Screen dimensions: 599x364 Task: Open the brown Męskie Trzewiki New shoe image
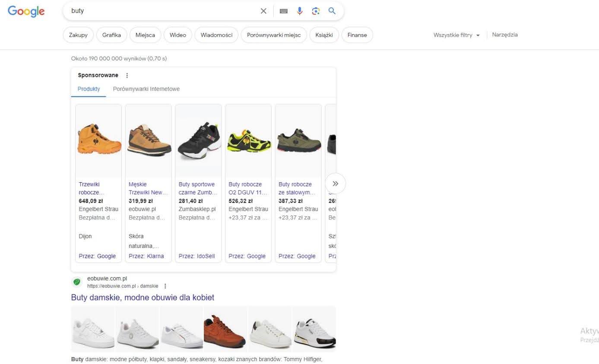149,141
